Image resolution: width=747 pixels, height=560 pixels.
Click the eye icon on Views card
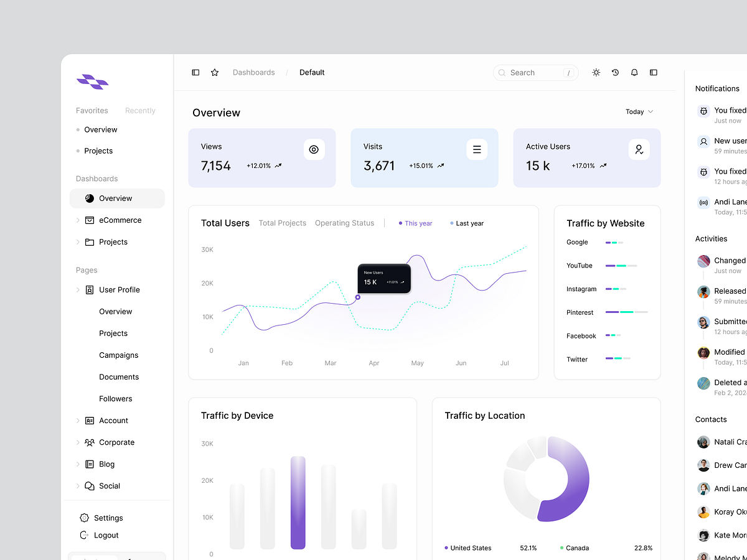(x=314, y=149)
